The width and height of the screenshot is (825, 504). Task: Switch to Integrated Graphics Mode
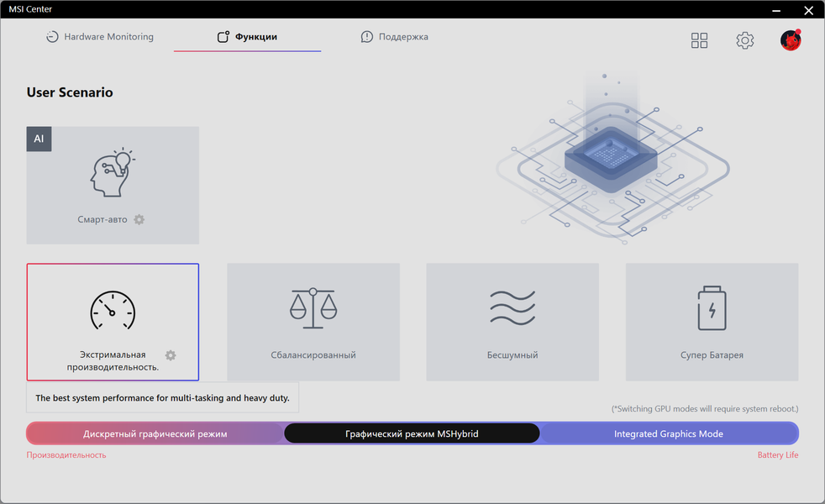669,433
